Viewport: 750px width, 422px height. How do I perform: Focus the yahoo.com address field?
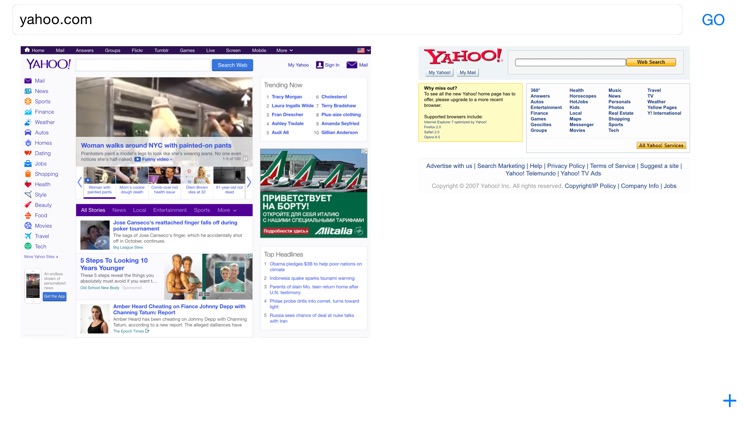coord(347,20)
